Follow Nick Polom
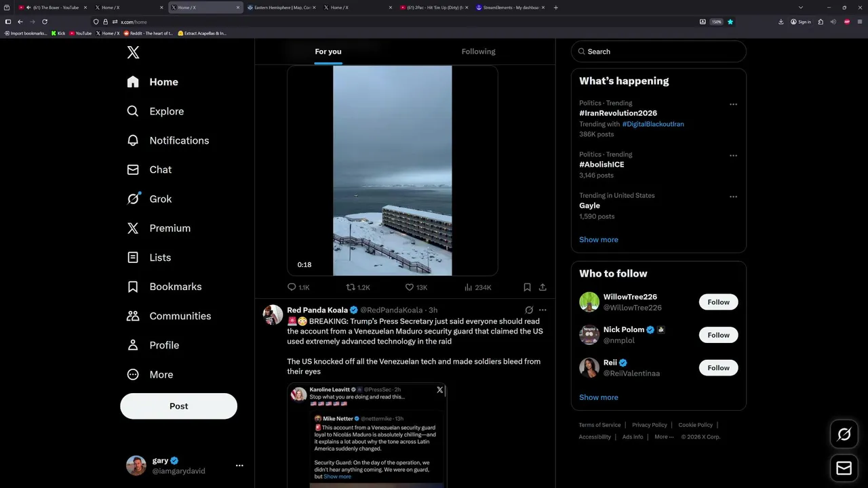Screen dimensions: 868x488 [x=718, y=335]
